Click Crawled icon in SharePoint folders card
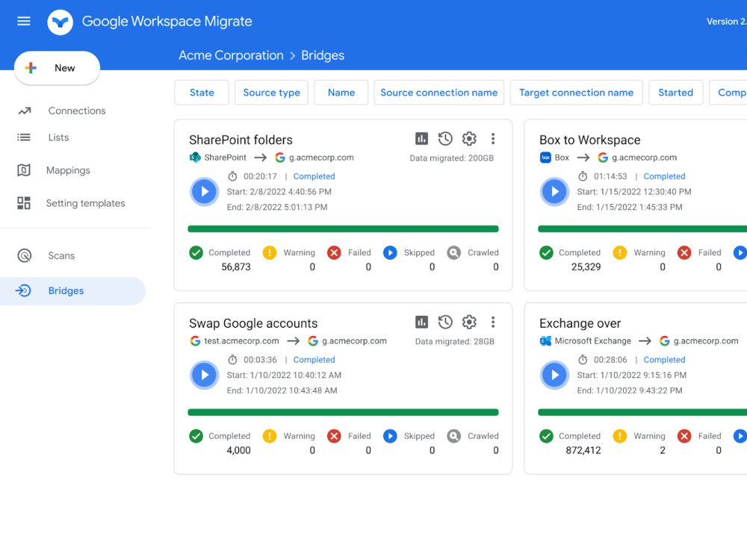This screenshot has height=560, width=747. click(x=454, y=252)
